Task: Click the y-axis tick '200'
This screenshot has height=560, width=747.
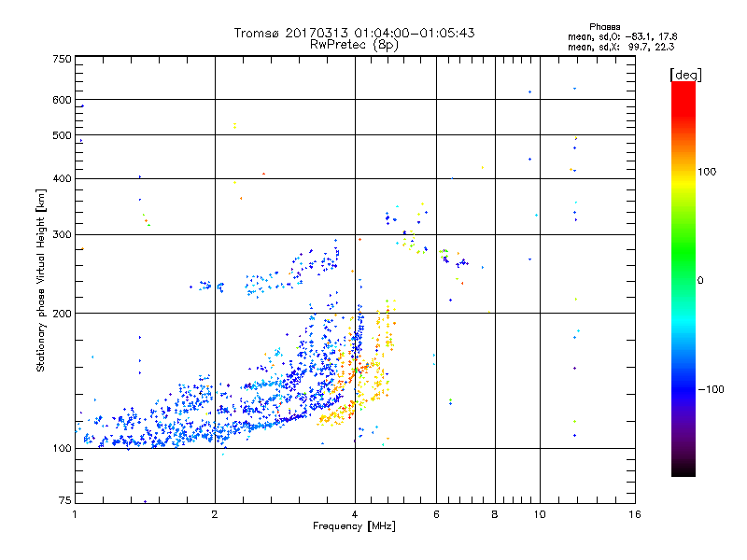Action: (62, 314)
